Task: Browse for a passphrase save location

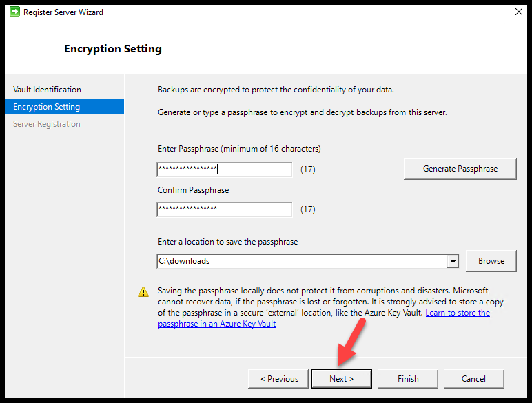Action: tap(491, 261)
